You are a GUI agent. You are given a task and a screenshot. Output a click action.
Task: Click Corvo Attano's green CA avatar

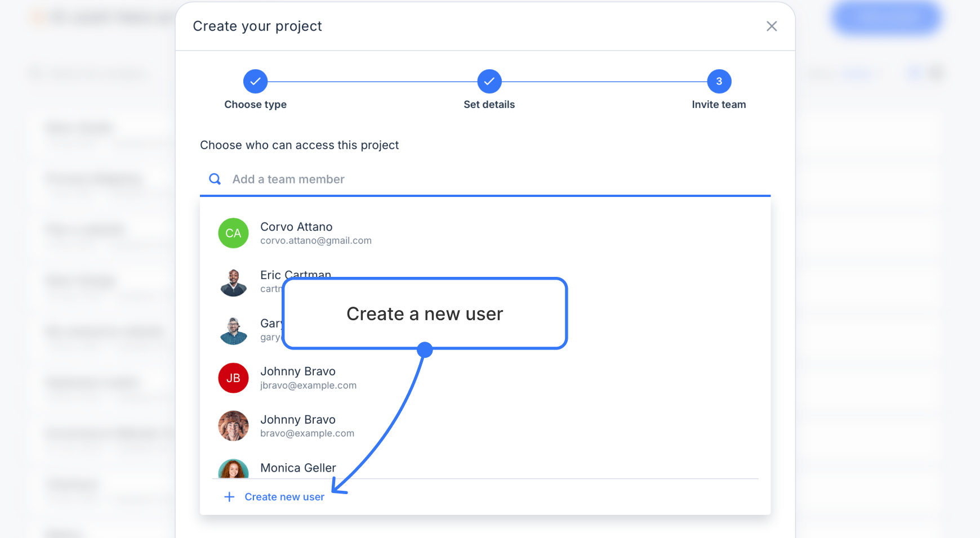[233, 233]
